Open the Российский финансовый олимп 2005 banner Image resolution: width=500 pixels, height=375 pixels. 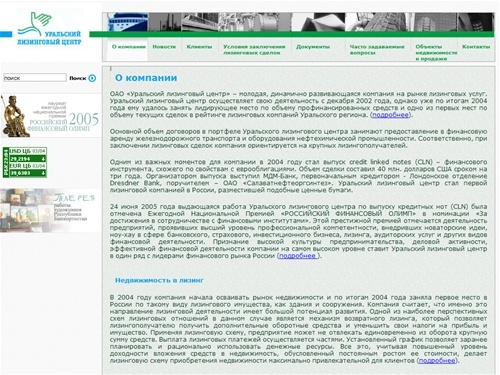click(x=50, y=116)
